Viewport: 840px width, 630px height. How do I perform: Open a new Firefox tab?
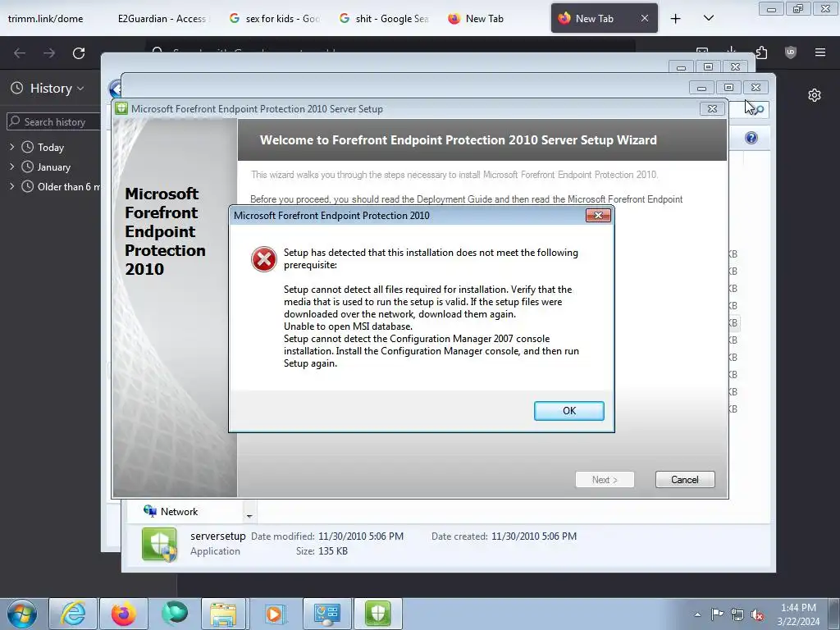[x=676, y=19]
